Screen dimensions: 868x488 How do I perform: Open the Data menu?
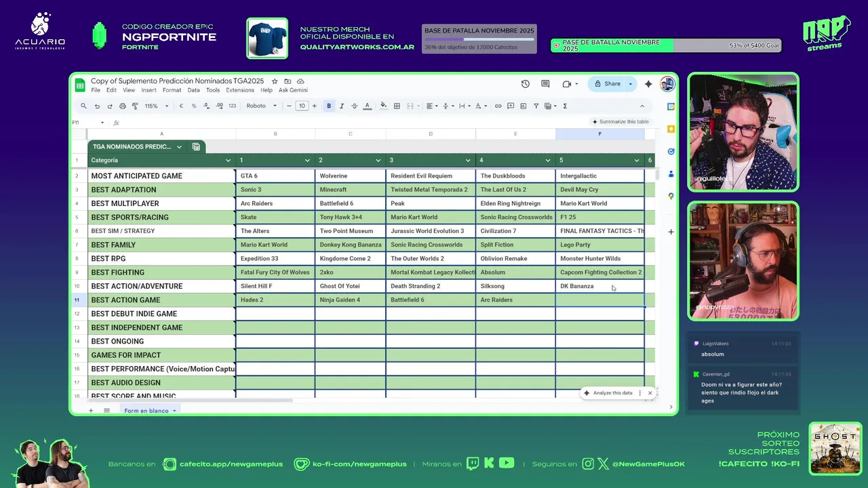click(x=193, y=90)
